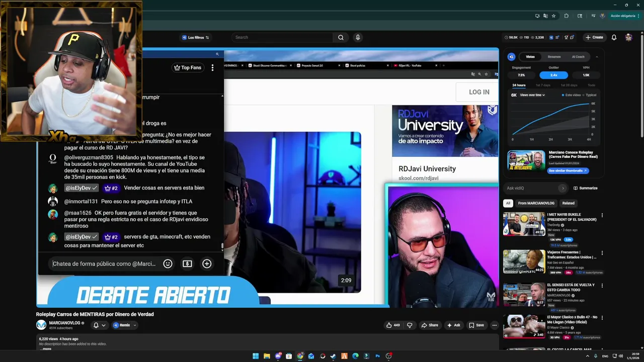Click the vidIQ logo in the stats panel
The image size is (644, 362).
(511, 57)
